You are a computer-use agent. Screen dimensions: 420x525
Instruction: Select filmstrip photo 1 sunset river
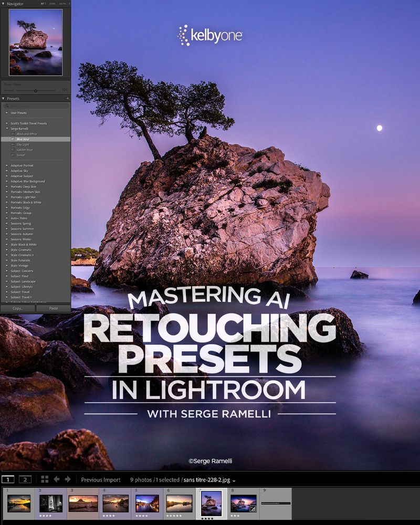point(19,504)
